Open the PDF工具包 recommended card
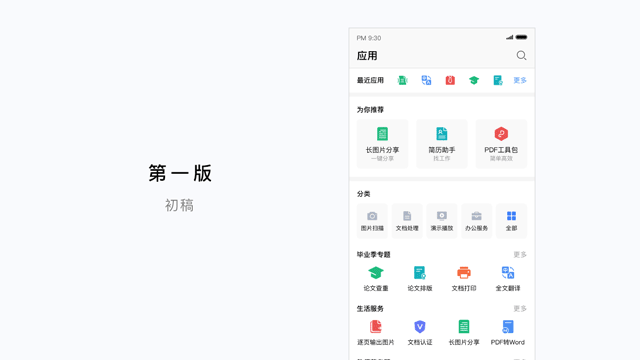The height and width of the screenshot is (360, 640). pos(501,144)
